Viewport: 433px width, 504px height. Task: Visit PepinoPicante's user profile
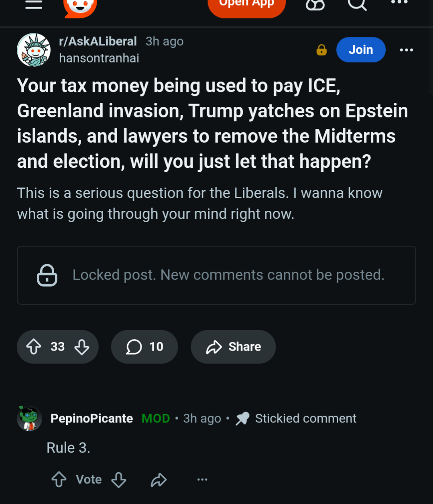click(x=91, y=418)
